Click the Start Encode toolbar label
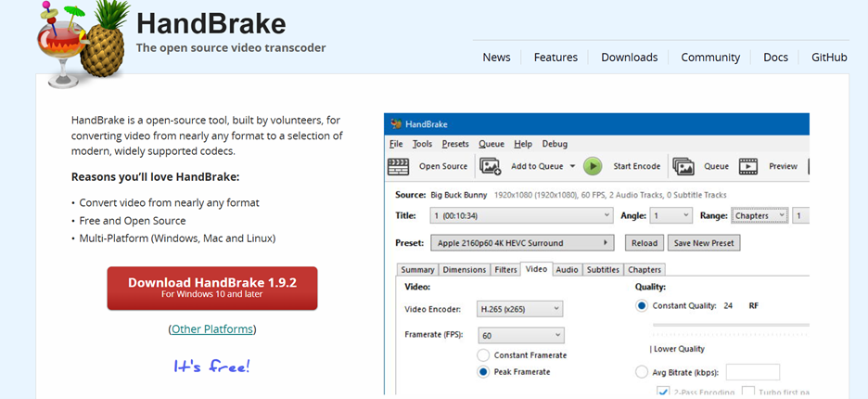Viewport: 868px width, 399px height. click(x=636, y=166)
